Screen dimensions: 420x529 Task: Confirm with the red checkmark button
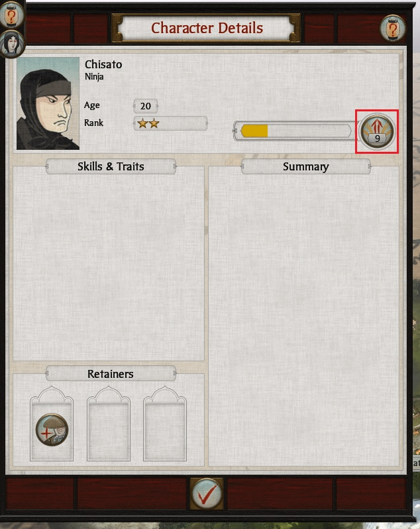[x=206, y=494]
